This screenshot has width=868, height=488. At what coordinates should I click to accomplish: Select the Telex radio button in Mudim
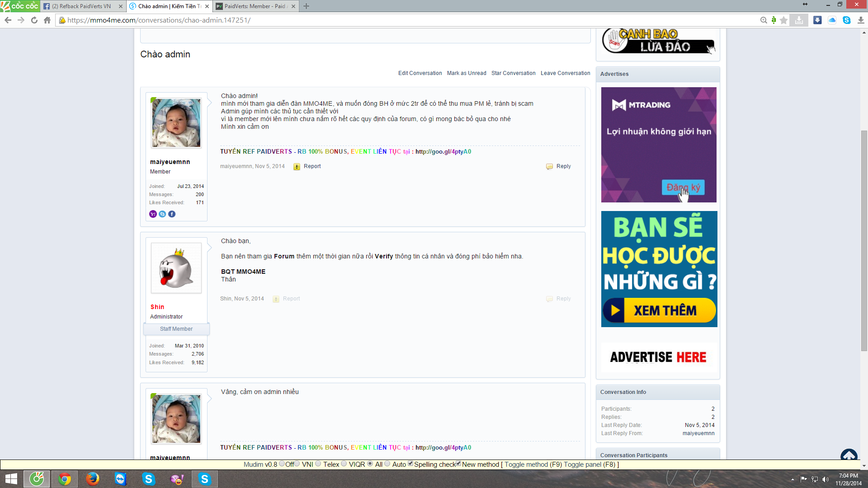coord(318,464)
